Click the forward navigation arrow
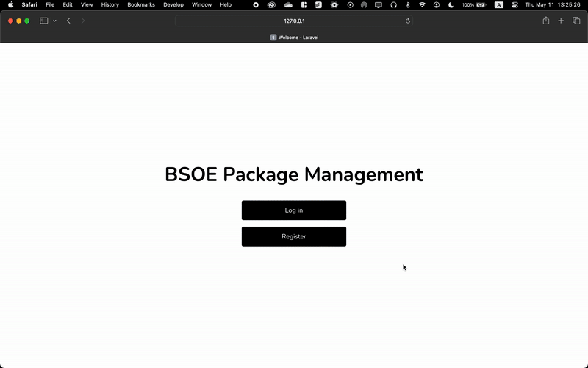 (x=83, y=21)
